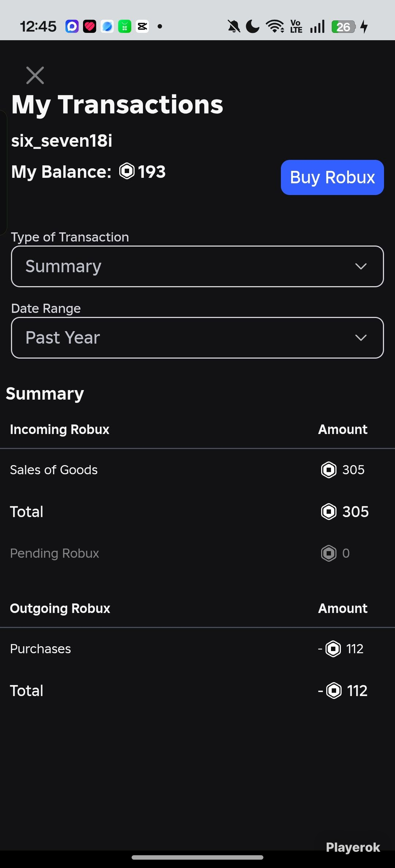Tap the Pending Robux row label

55,553
